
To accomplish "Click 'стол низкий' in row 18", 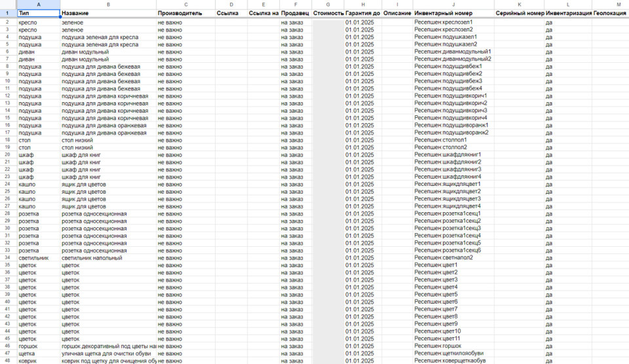I will point(108,140).
